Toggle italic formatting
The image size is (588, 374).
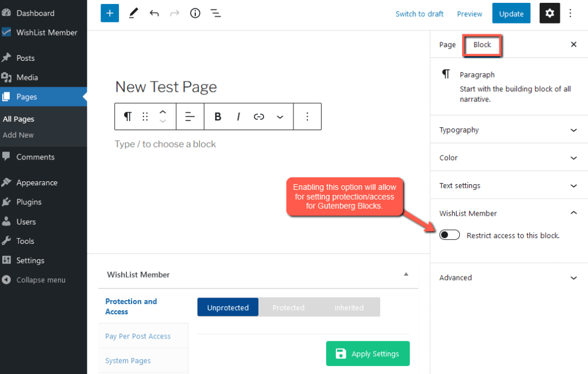pyautogui.click(x=238, y=116)
